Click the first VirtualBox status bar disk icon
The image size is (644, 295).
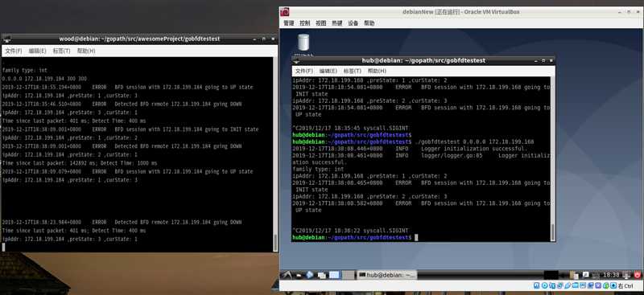536,285
